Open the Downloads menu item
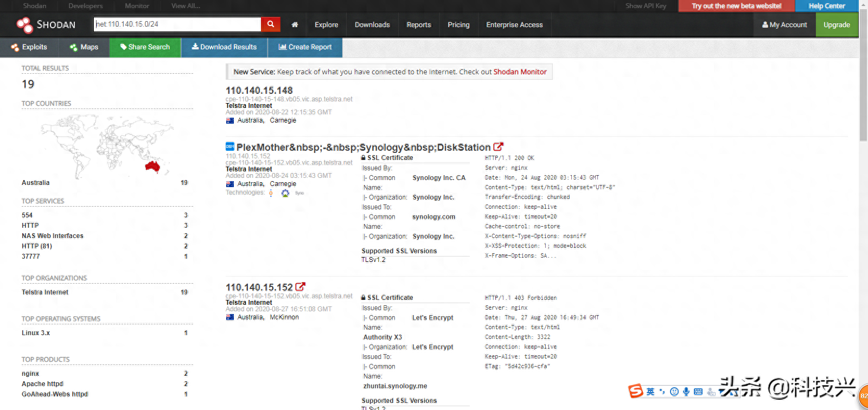 [x=372, y=25]
